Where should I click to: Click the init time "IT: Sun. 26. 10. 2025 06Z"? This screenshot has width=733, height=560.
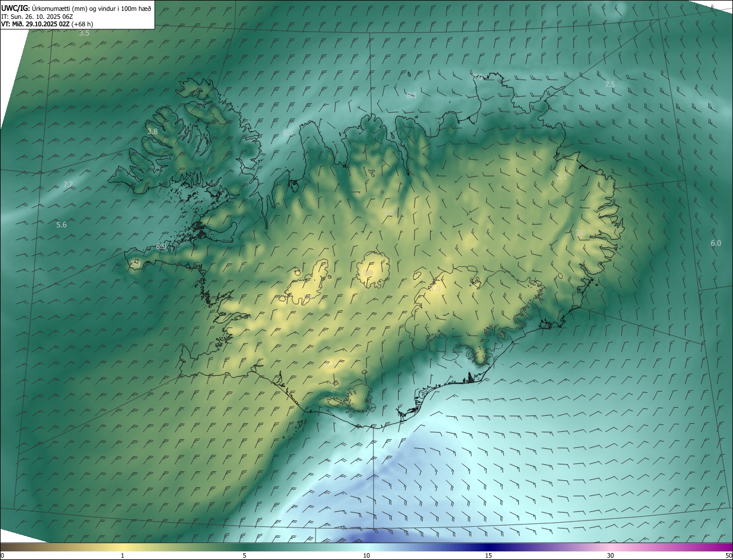click(37, 17)
